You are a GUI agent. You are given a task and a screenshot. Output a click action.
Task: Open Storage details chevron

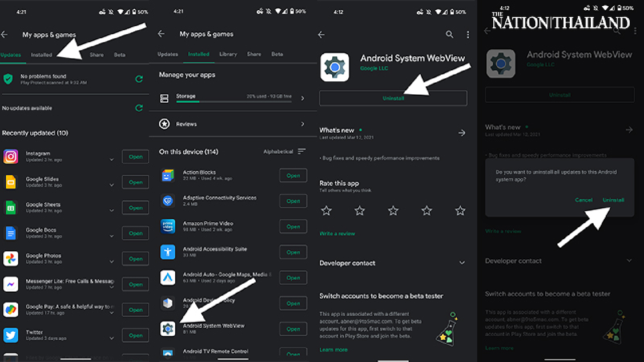(302, 98)
